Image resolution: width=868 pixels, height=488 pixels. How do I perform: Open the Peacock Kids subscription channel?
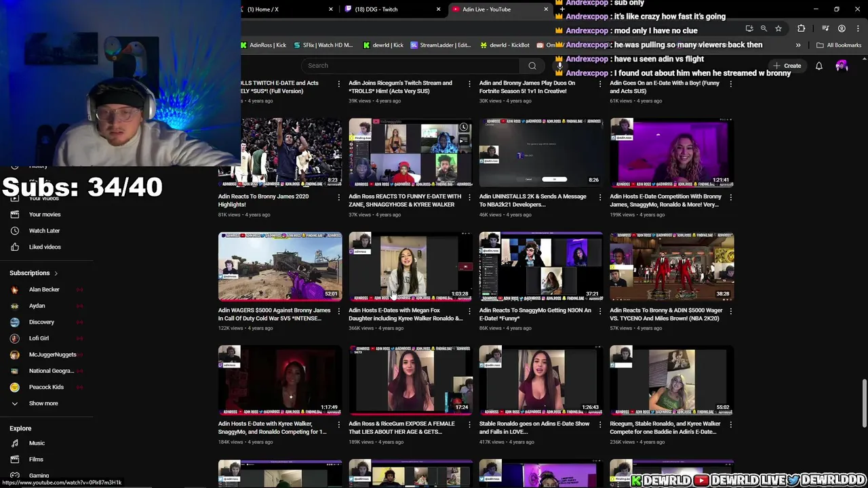click(46, 387)
